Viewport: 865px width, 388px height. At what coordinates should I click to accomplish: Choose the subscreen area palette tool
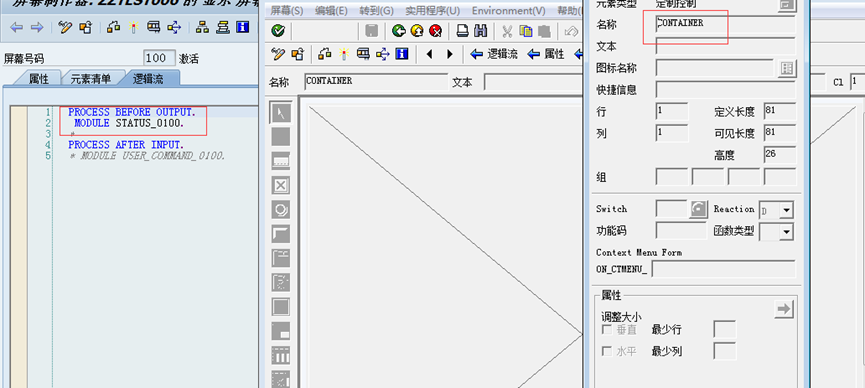(x=281, y=331)
